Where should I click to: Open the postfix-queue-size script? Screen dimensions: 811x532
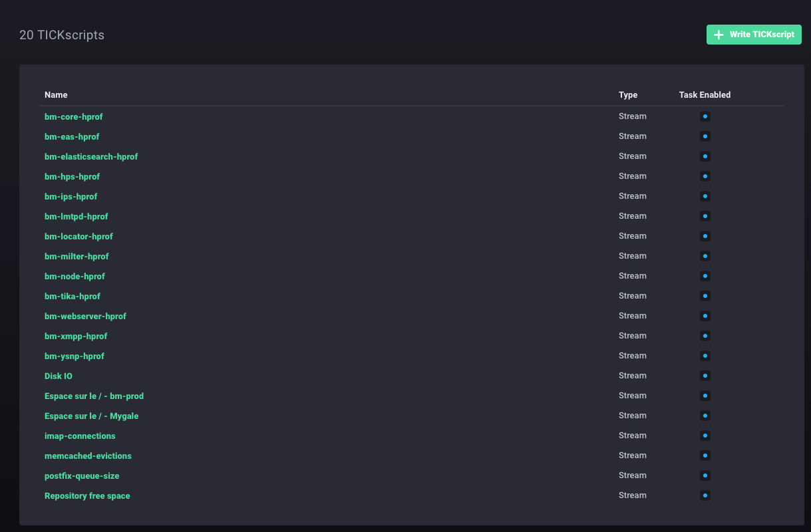tap(82, 475)
